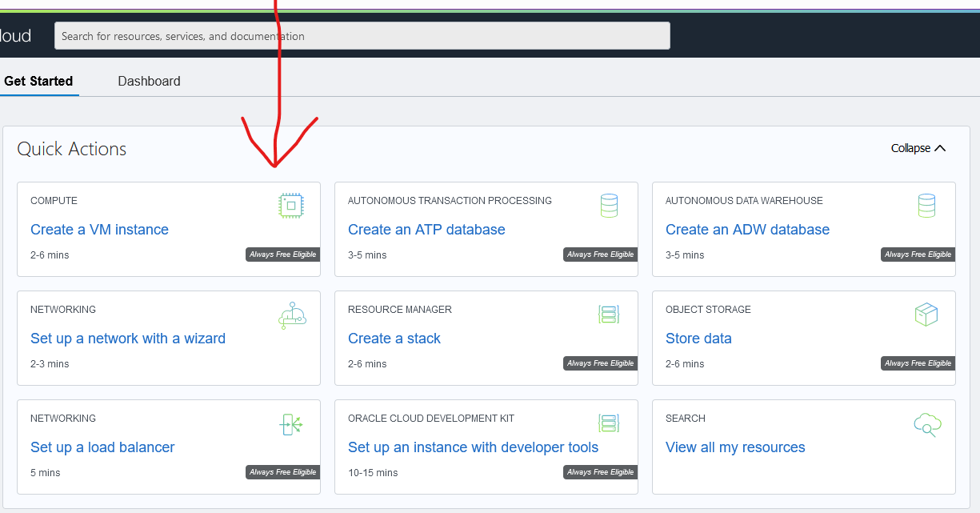This screenshot has width=980, height=513.
Task: Click the ADW database cylinder icon
Action: 926,206
